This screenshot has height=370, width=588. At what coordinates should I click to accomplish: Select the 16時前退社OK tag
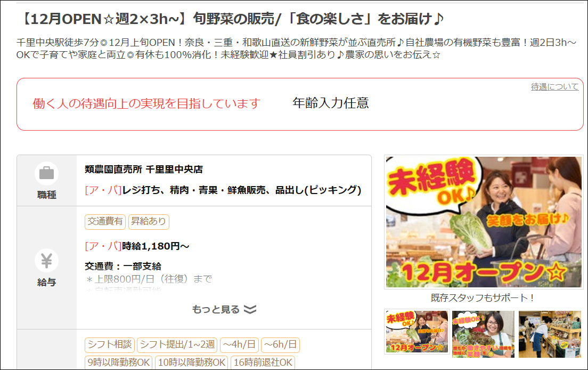click(263, 363)
